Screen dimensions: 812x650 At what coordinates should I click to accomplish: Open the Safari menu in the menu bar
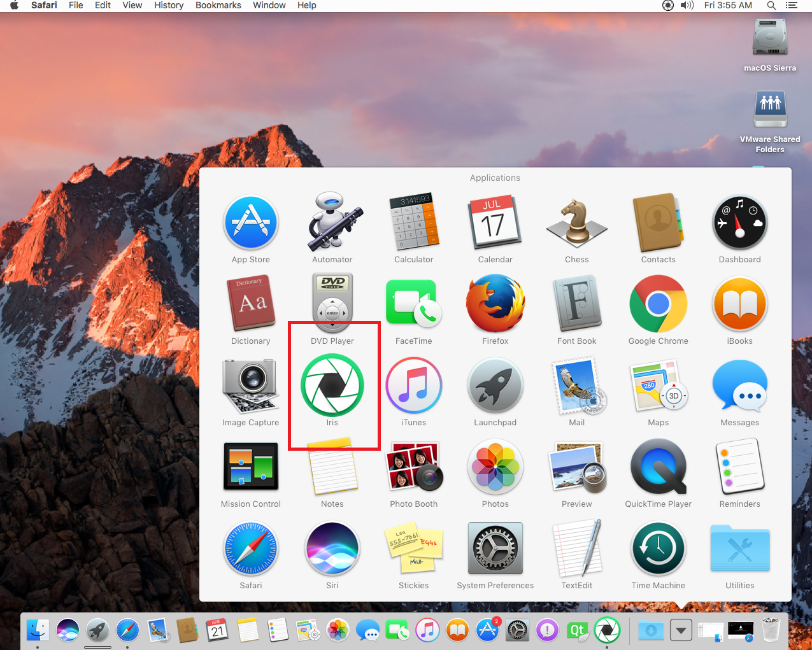[44, 5]
